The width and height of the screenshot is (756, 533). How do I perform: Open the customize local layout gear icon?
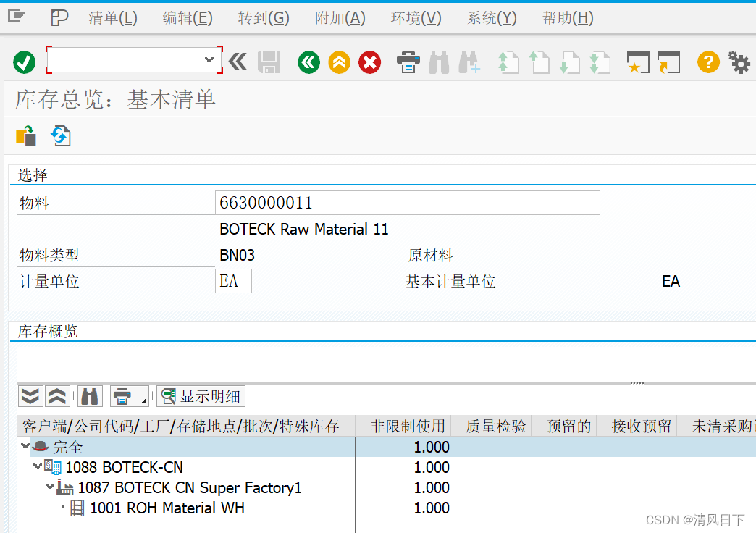pos(739,62)
